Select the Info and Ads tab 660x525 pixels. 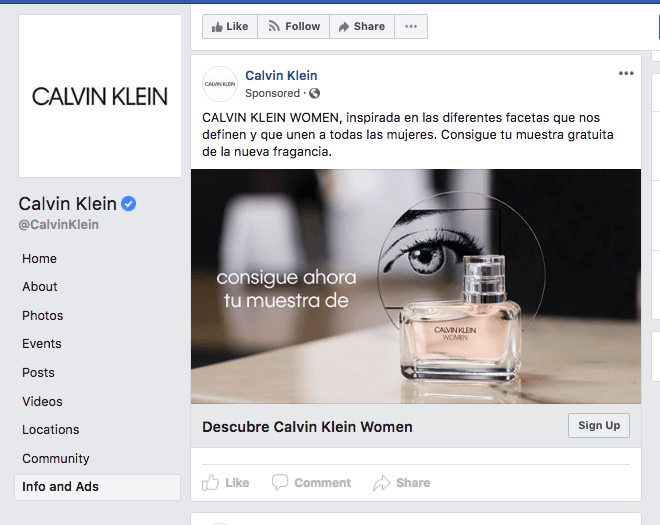98,487
